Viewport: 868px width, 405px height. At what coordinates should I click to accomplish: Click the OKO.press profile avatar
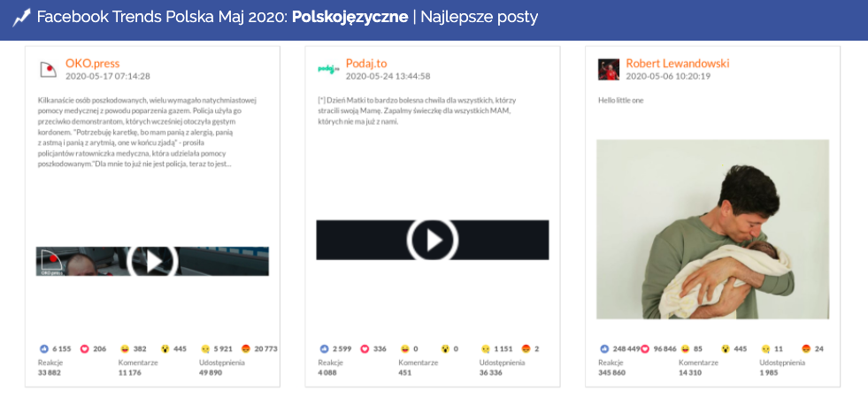click(x=49, y=70)
